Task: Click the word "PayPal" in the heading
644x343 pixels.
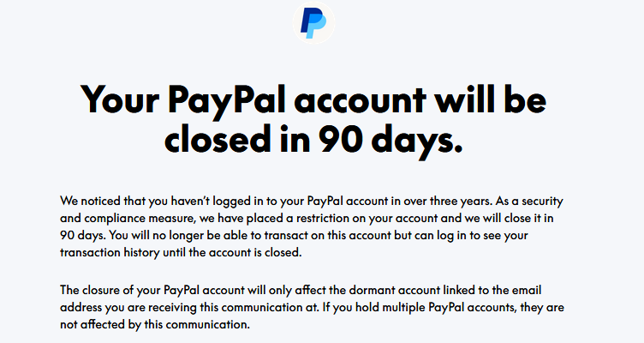Action: point(226,100)
